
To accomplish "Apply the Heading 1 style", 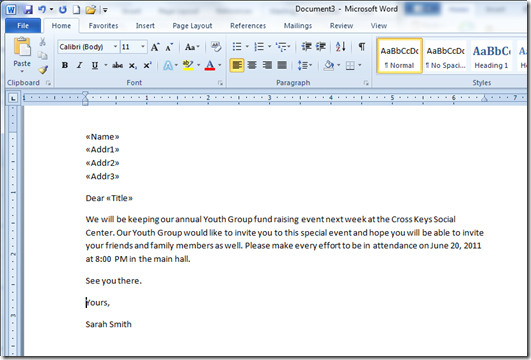I will tap(491, 56).
